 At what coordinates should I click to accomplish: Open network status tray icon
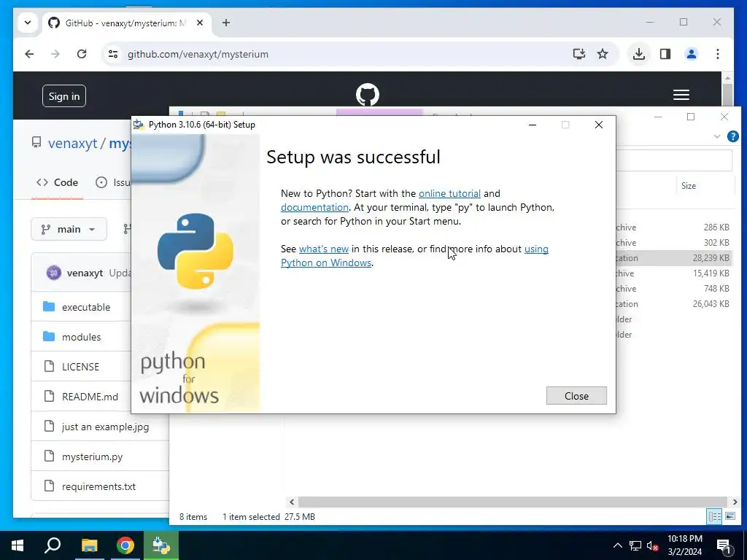[635, 545]
